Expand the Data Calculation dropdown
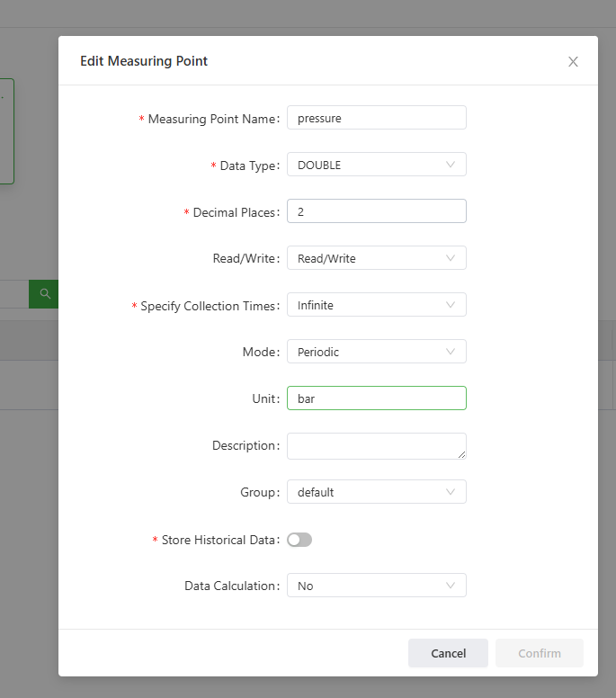This screenshot has width=616, height=698. 377,585
